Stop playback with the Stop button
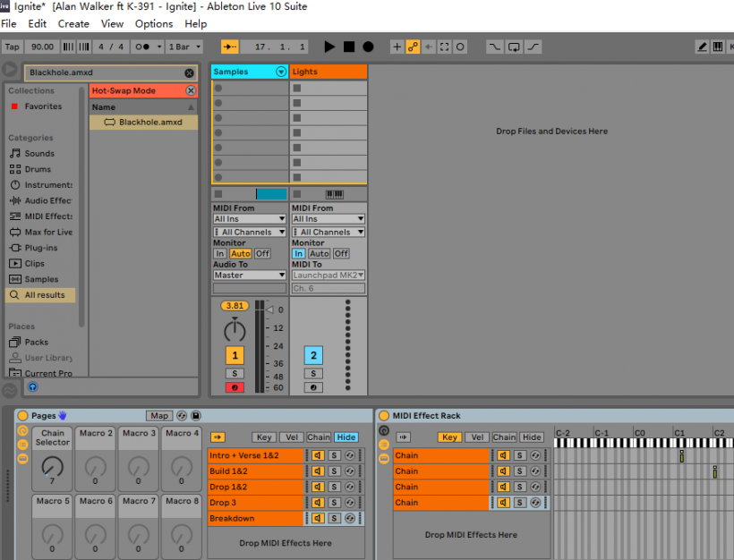 point(349,47)
